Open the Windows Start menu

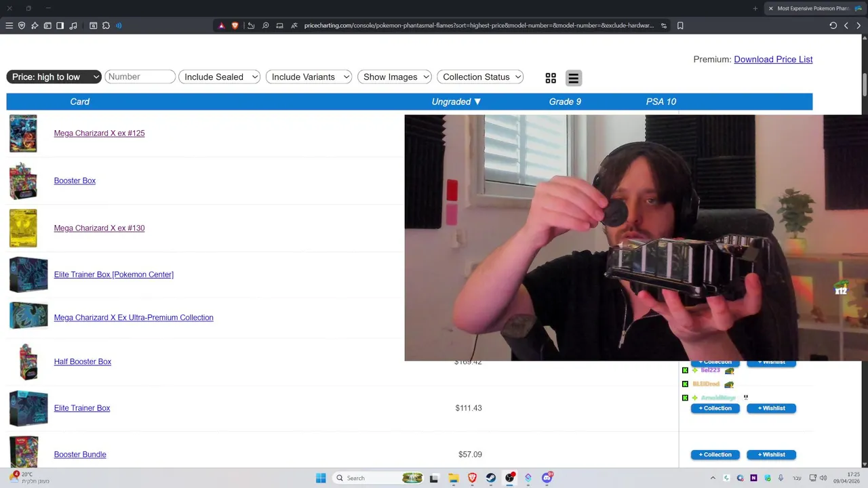(x=321, y=478)
